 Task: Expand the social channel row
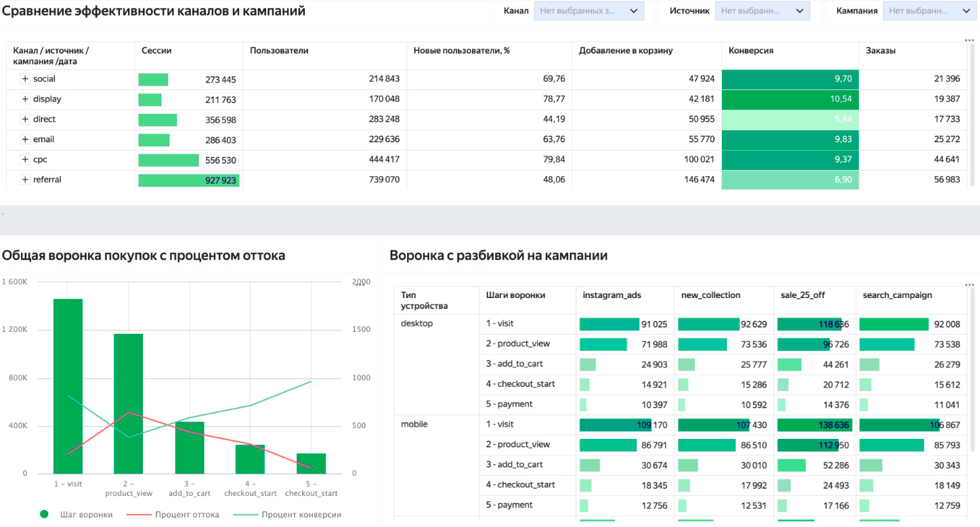coord(25,79)
